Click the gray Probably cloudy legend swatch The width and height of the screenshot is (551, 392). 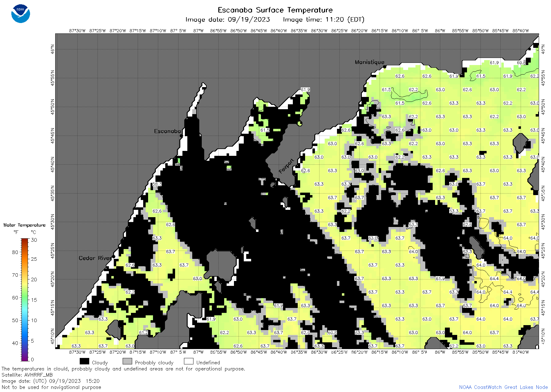click(127, 361)
